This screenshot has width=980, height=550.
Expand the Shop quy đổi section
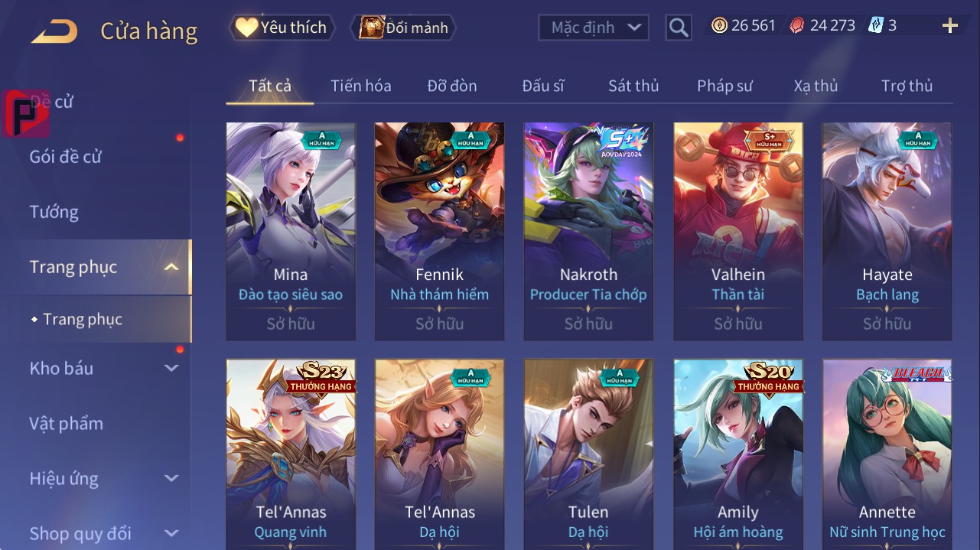click(x=171, y=533)
